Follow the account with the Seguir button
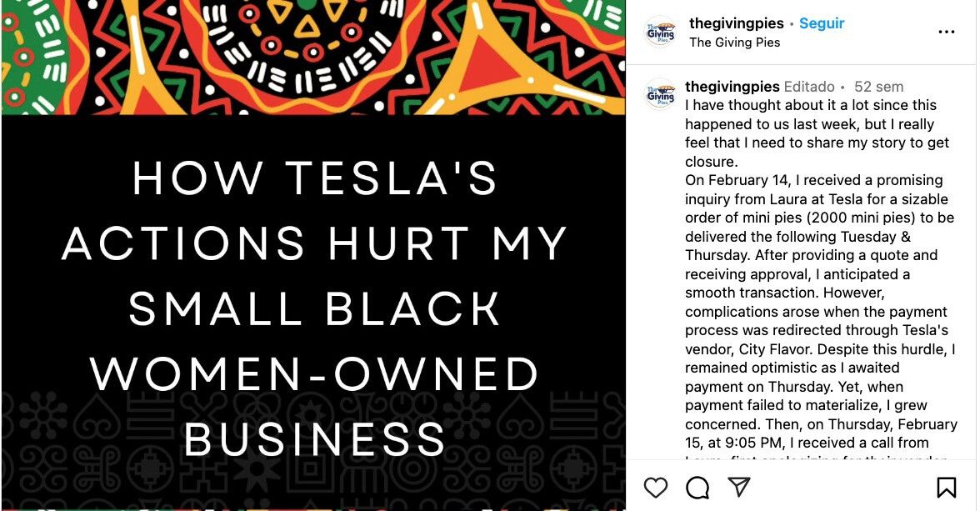 [822, 23]
